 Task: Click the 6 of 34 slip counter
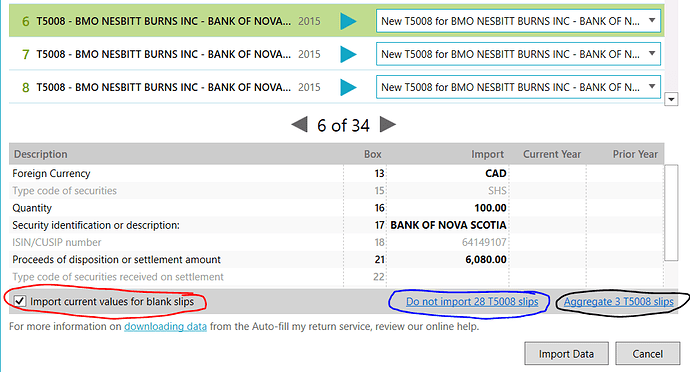[x=343, y=125]
